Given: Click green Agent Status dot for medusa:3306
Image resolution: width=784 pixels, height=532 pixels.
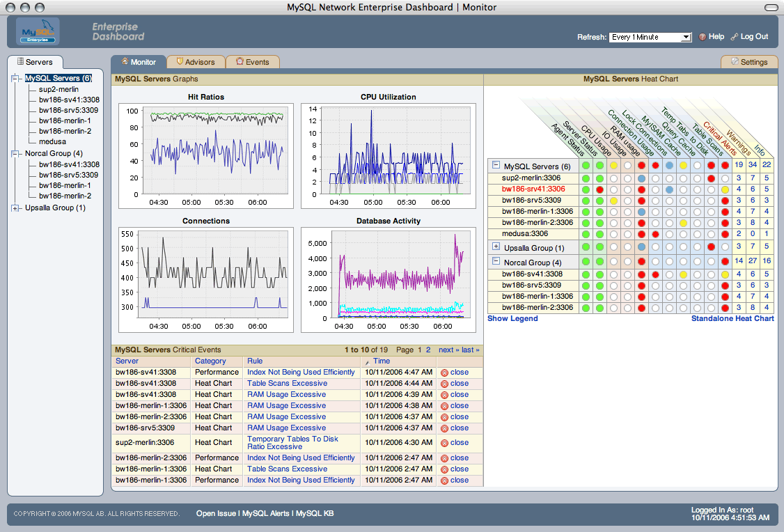Looking at the screenshot, I should pos(586,234).
